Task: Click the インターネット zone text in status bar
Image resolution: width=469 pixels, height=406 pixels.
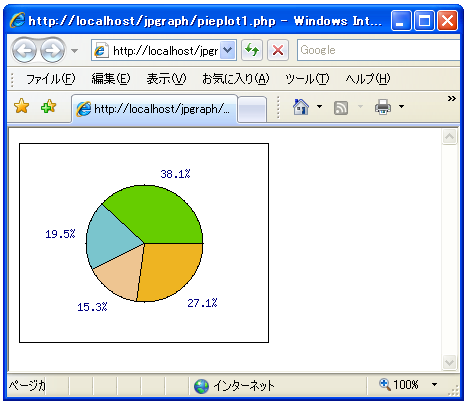Action: click(x=244, y=386)
